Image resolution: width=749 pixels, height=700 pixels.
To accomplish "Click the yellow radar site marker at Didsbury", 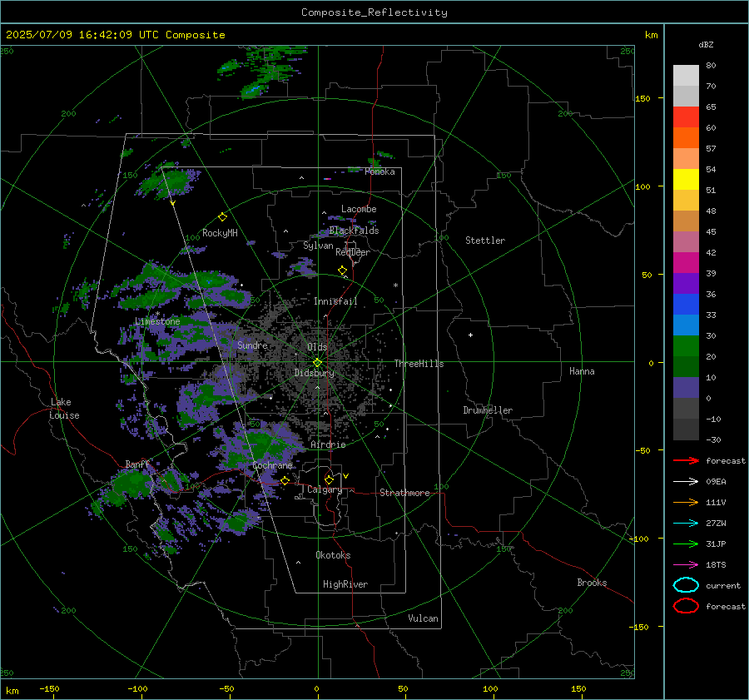I will pyautogui.click(x=317, y=363).
